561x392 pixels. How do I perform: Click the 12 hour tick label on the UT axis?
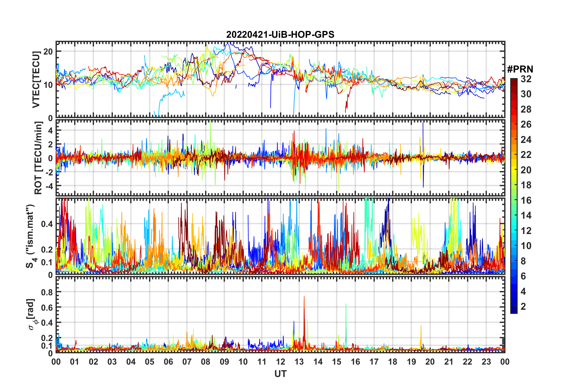point(280,362)
